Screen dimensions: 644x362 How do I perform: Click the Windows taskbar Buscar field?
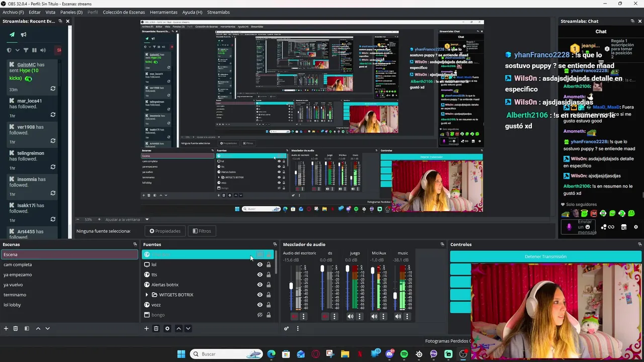(227, 354)
